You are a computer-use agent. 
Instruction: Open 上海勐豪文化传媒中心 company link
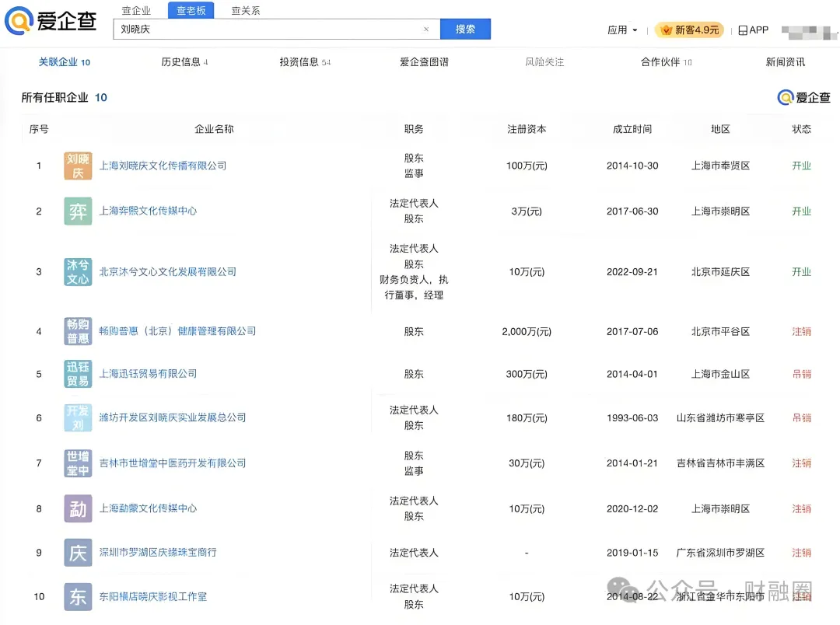pos(148,508)
